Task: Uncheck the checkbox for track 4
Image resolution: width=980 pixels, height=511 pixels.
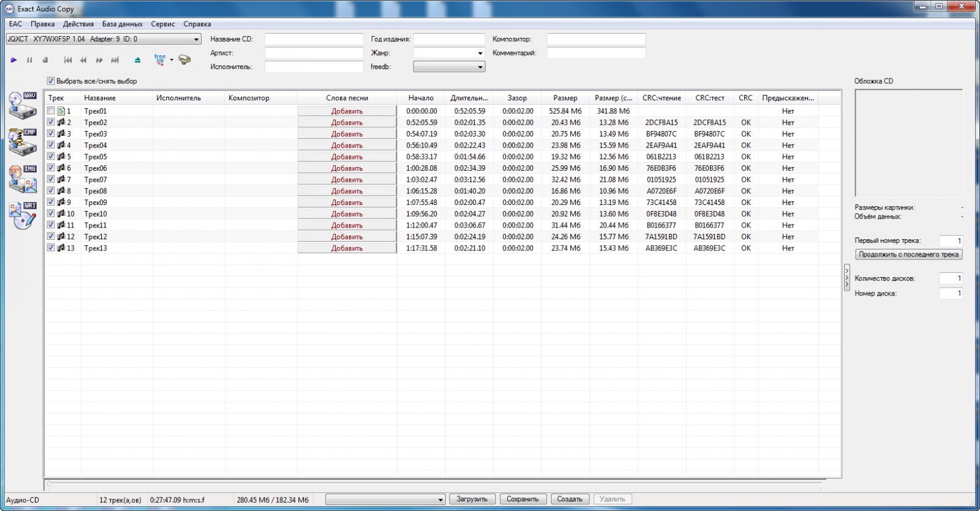Action: click(51, 145)
